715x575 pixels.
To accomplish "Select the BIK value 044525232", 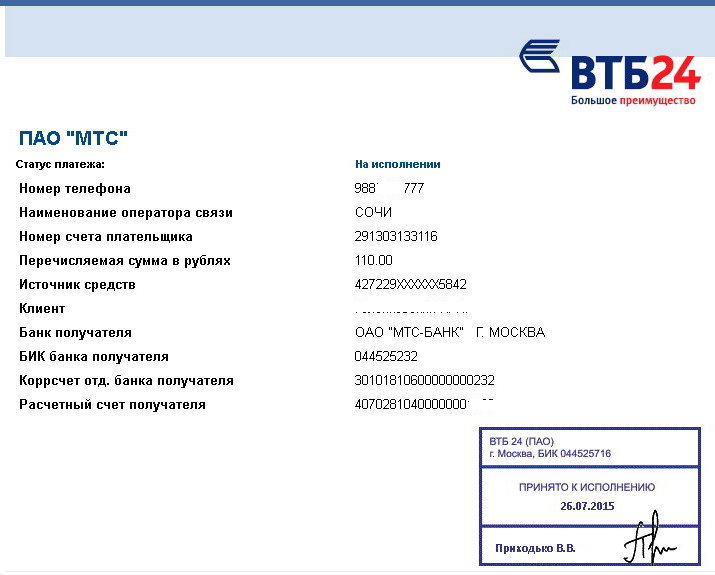I will [386, 356].
